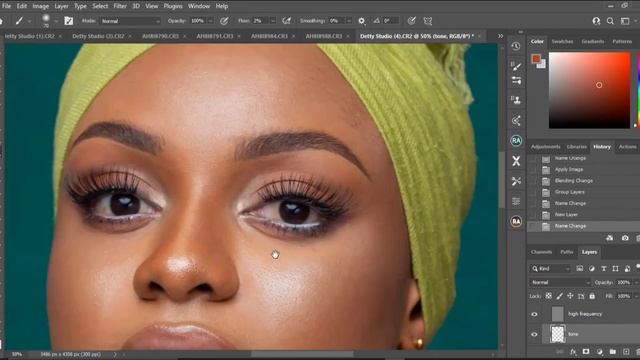Viewport: 640px width, 360px height.
Task: Pick a color in the color field
Action: click(x=589, y=90)
